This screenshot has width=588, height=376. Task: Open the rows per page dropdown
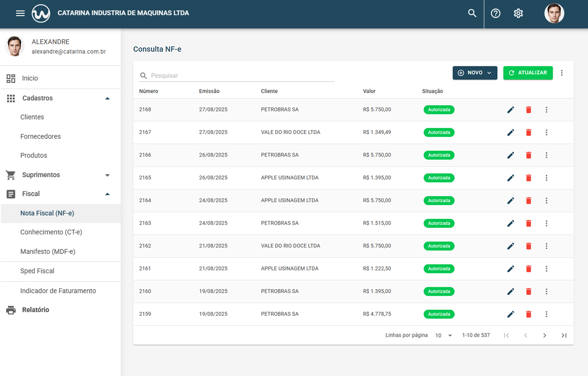point(444,335)
